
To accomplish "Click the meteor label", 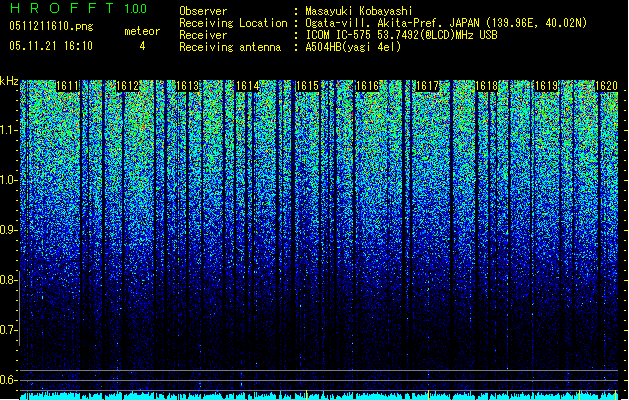I will click(x=142, y=31).
